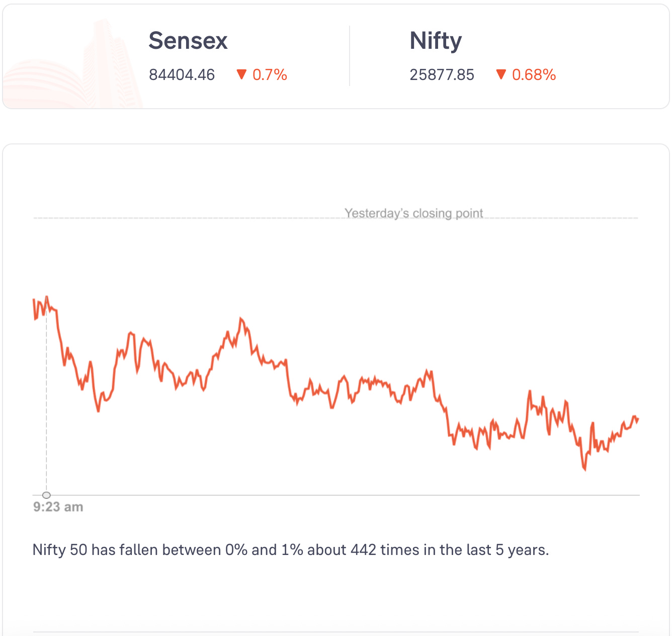The height and width of the screenshot is (636, 672).
Task: Click the Nifty red down triangle
Action: point(500,74)
